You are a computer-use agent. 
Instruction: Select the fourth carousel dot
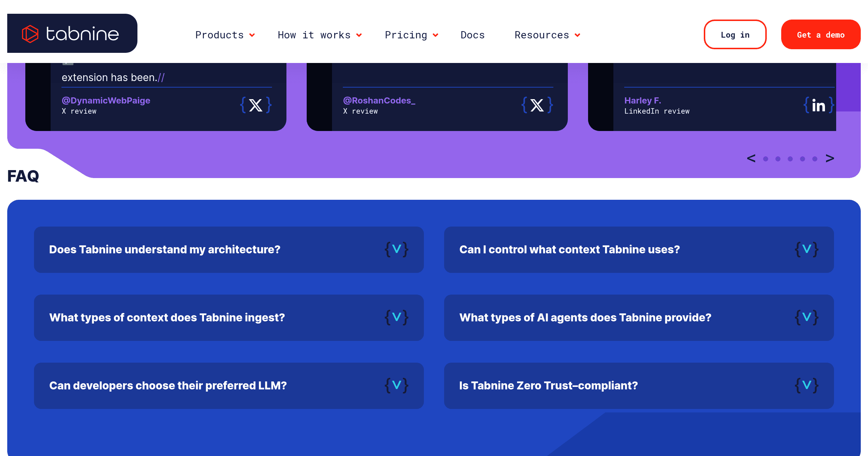(x=803, y=159)
